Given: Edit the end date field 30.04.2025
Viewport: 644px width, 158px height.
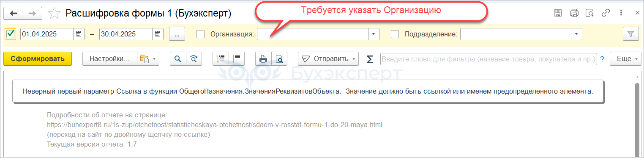Looking at the screenshot, I should [x=126, y=34].
